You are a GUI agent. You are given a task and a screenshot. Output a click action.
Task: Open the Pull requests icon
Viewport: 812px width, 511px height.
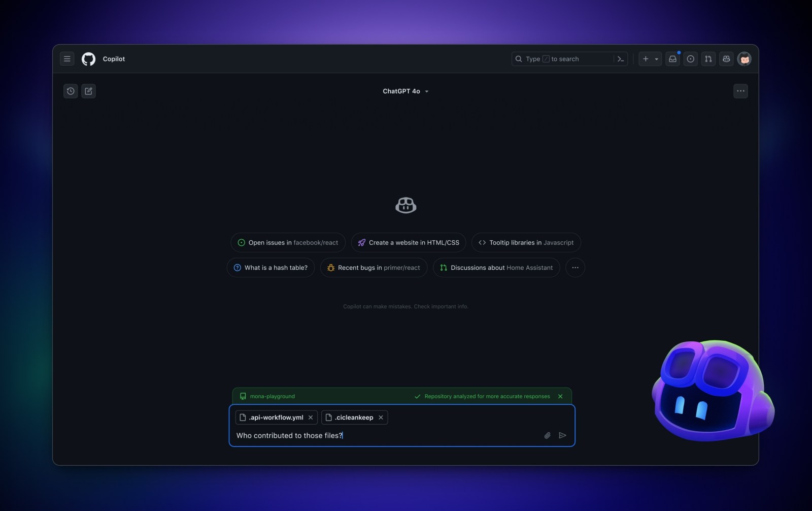(708, 58)
